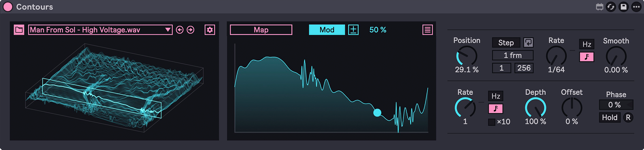This screenshot has width=644, height=150.
Task: Open the wavetable file dropdown
Action: pyautogui.click(x=100, y=30)
